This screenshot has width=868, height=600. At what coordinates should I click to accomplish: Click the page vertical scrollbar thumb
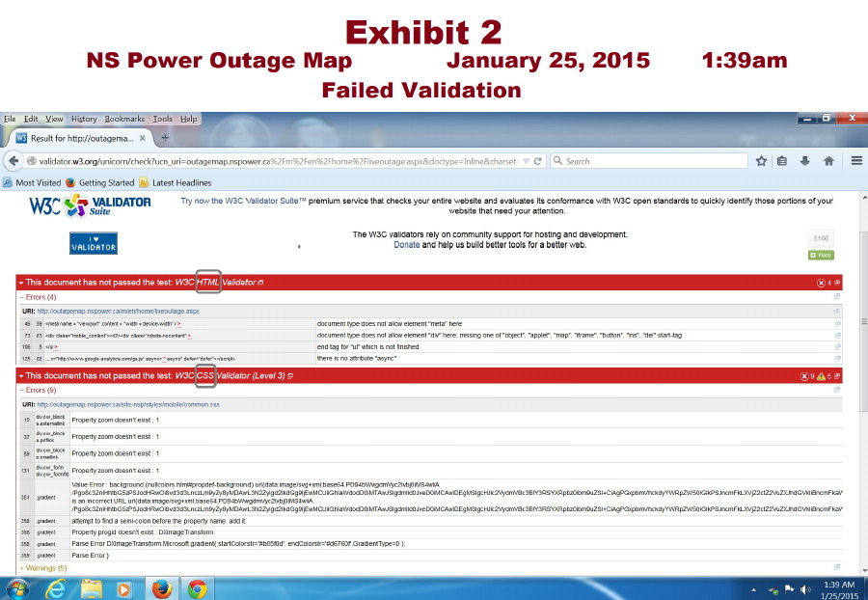863,321
